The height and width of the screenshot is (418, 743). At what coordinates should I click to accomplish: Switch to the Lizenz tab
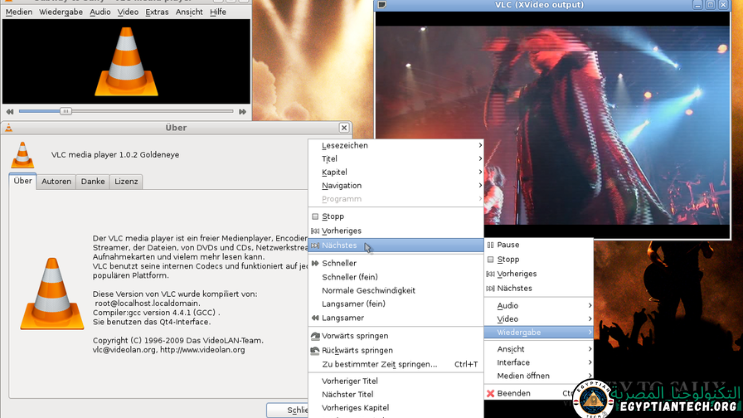pos(126,181)
